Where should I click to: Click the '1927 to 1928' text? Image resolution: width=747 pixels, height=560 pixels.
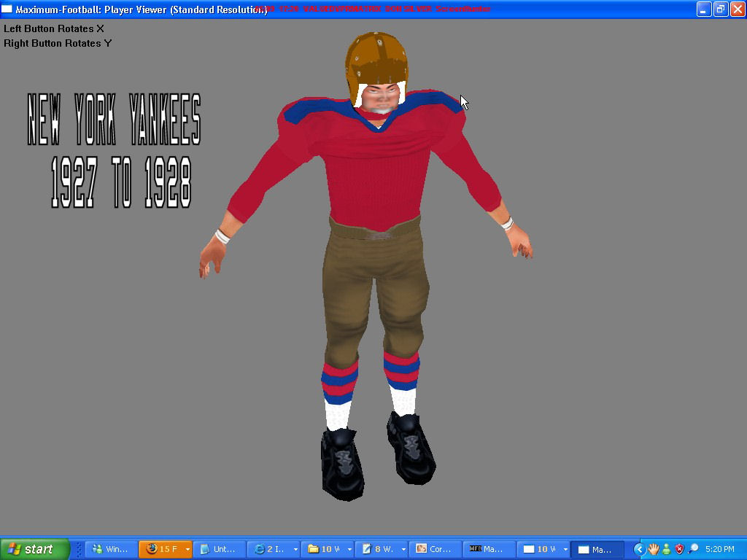click(121, 182)
